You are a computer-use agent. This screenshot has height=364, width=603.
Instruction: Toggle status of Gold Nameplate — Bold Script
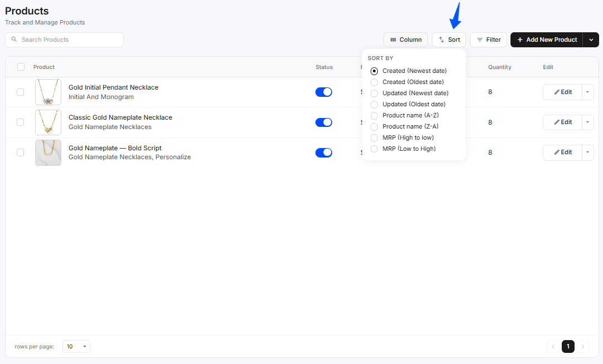[324, 153]
